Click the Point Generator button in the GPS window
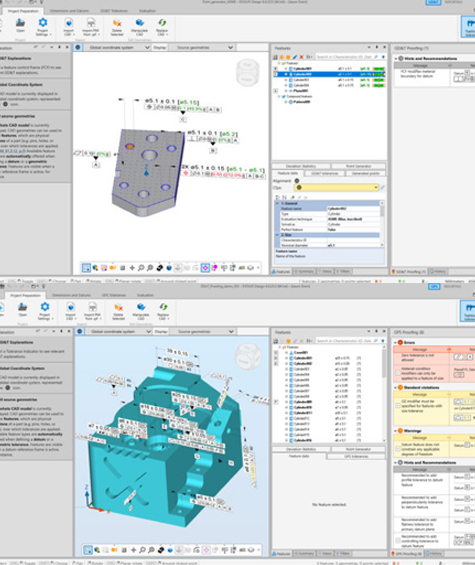 coord(358,450)
